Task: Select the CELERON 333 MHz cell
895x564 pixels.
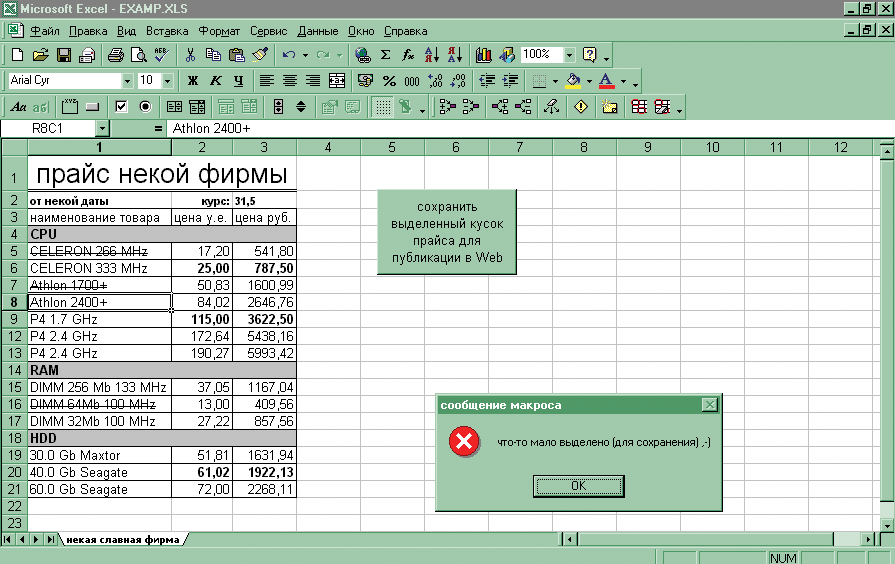Action: [x=99, y=268]
